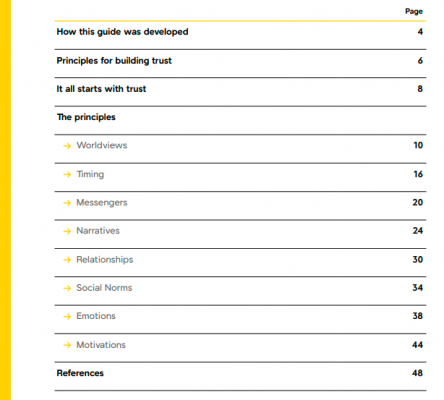
Task: Click the yellow arrow next to Timing
Action: pos(67,174)
